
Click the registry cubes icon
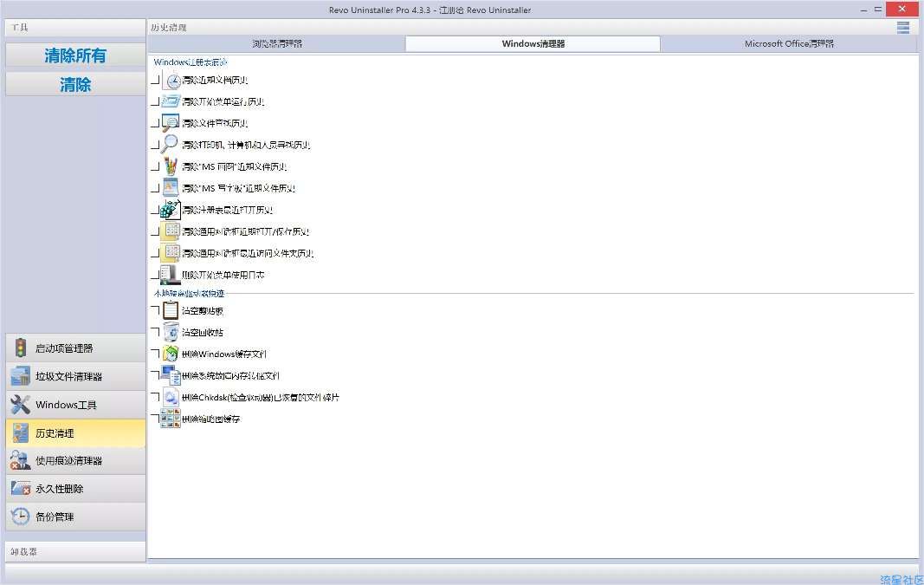[x=171, y=210]
